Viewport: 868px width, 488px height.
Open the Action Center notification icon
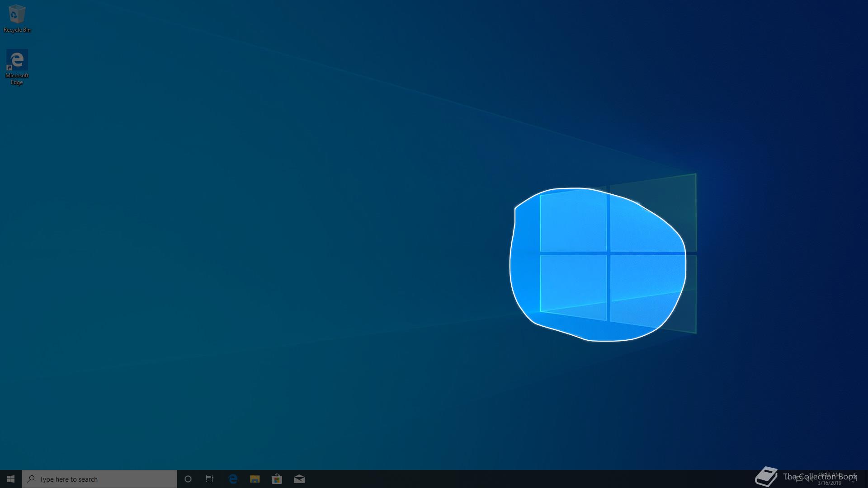[853, 479]
